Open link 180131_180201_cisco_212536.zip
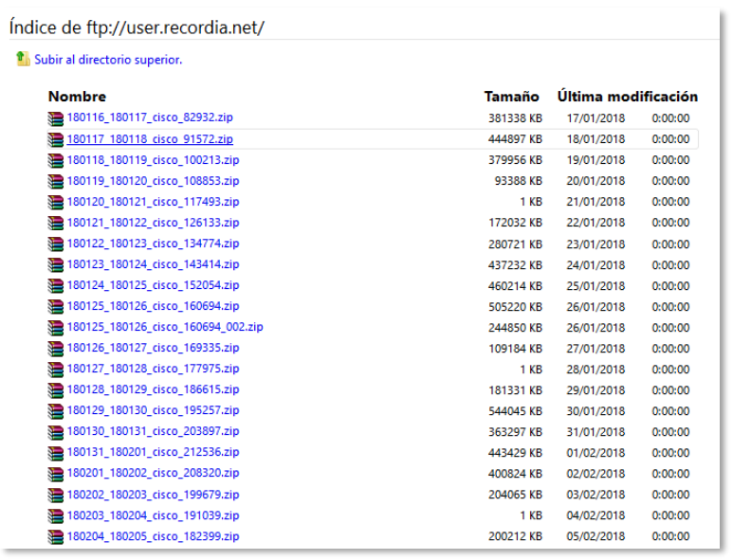Viewport: 733px width, 560px height. pyautogui.click(x=153, y=452)
